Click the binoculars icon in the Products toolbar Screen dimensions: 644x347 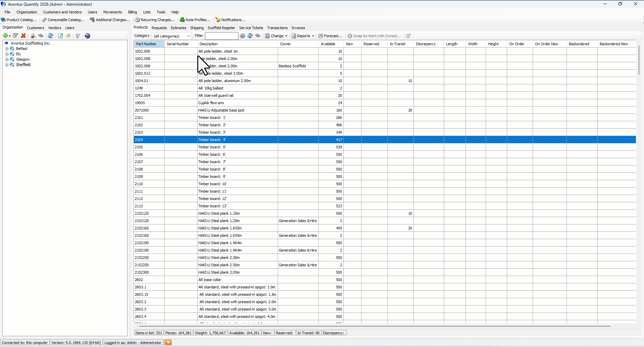coord(258,36)
